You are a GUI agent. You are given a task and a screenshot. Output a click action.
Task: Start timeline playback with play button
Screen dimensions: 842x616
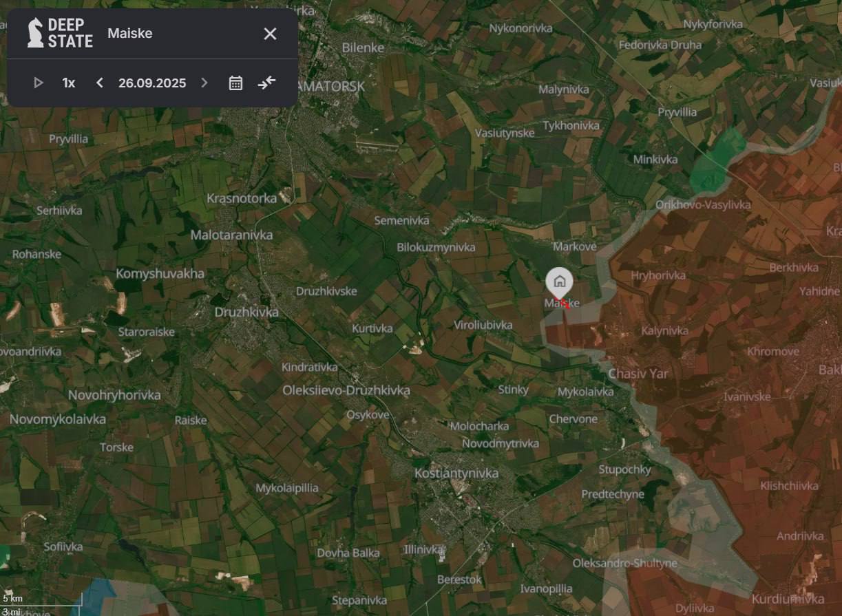[39, 83]
